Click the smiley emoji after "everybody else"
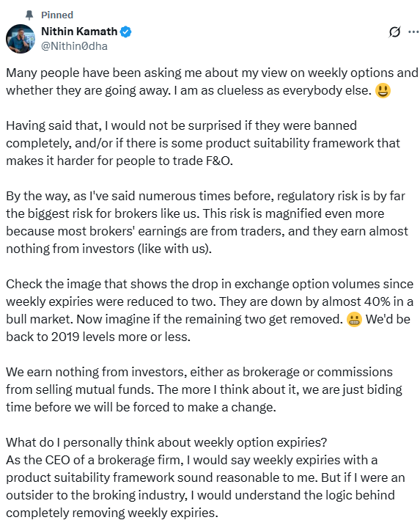 (383, 90)
